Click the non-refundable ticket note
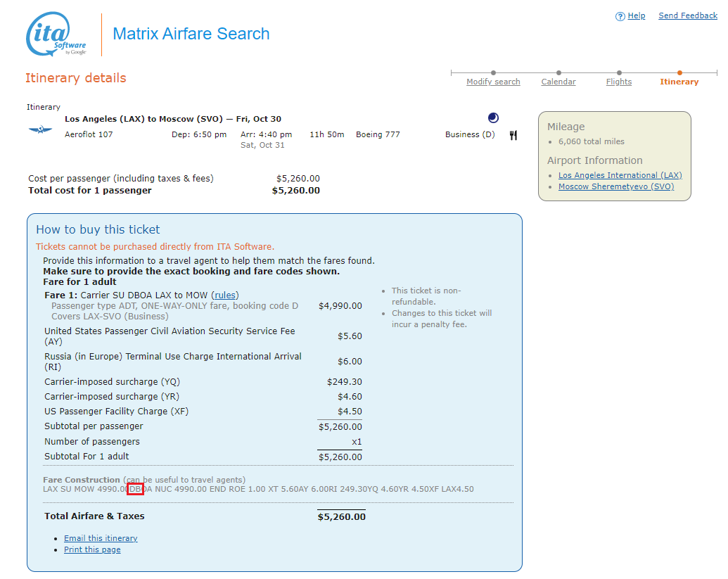The image size is (728, 579). [x=426, y=296]
